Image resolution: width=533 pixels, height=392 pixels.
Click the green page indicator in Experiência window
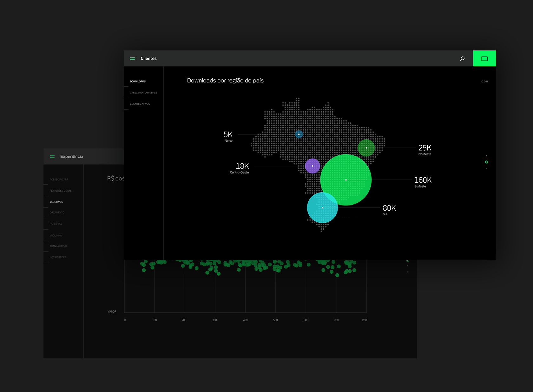tap(408, 261)
